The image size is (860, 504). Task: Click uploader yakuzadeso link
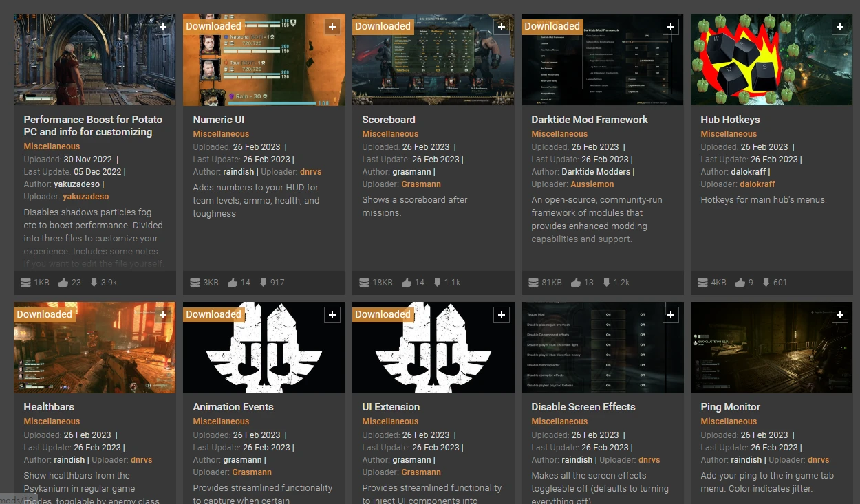pyautogui.click(x=86, y=197)
